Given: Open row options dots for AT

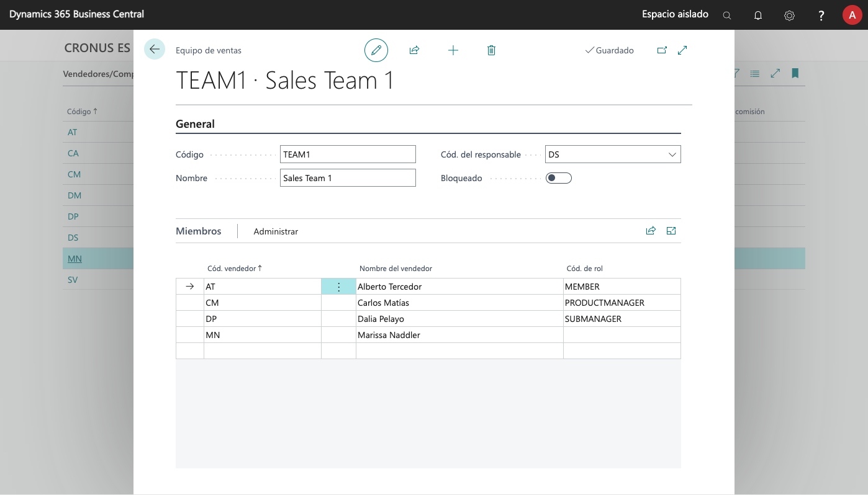Looking at the screenshot, I should click(x=338, y=287).
